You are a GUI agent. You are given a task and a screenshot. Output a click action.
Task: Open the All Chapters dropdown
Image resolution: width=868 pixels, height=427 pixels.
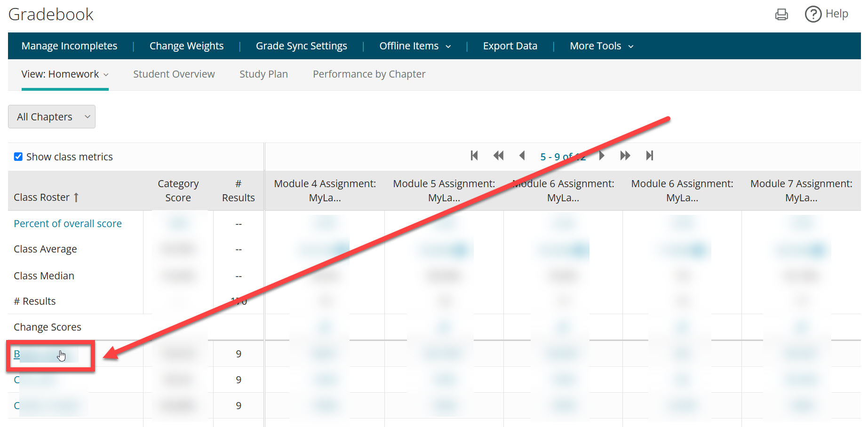click(52, 117)
